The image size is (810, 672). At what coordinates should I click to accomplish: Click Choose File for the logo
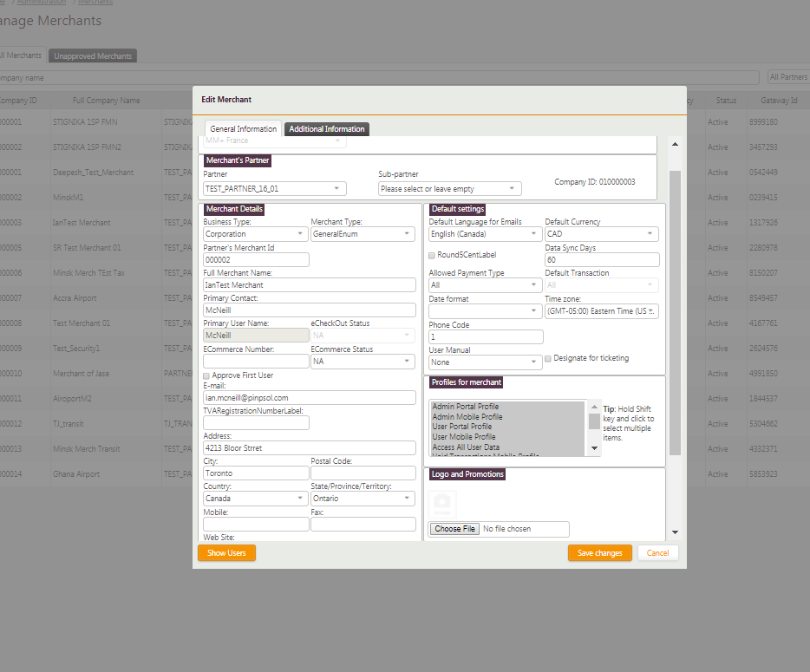click(454, 529)
